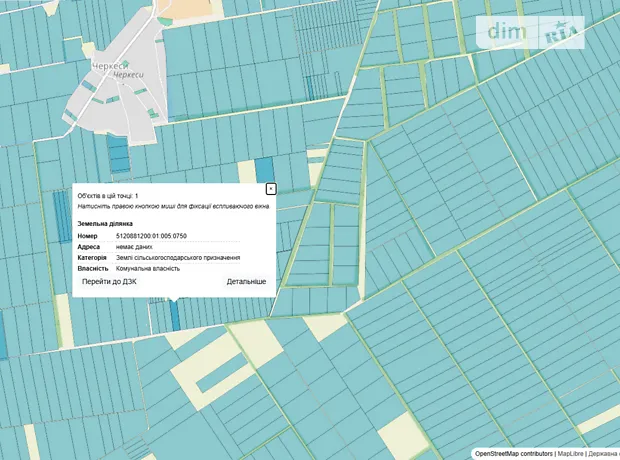
Task: Click the 'немає даних' address value
Action: tap(135, 246)
